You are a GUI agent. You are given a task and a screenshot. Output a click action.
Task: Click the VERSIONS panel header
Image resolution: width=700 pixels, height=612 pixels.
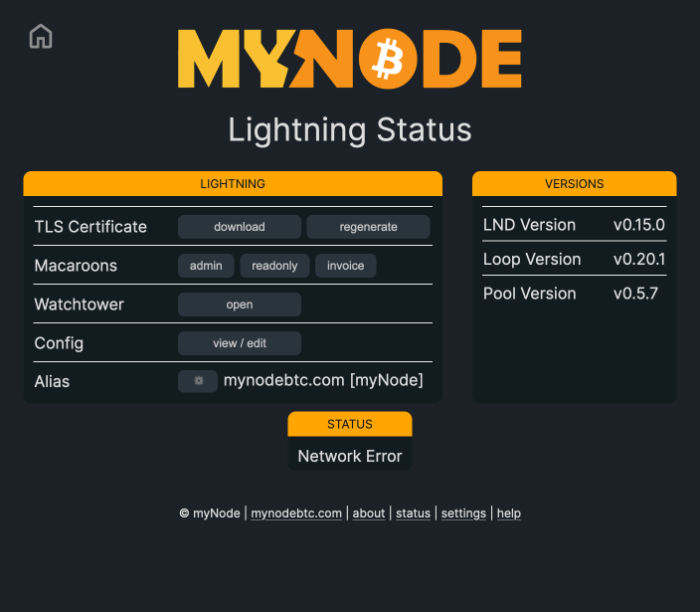pyautogui.click(x=574, y=184)
